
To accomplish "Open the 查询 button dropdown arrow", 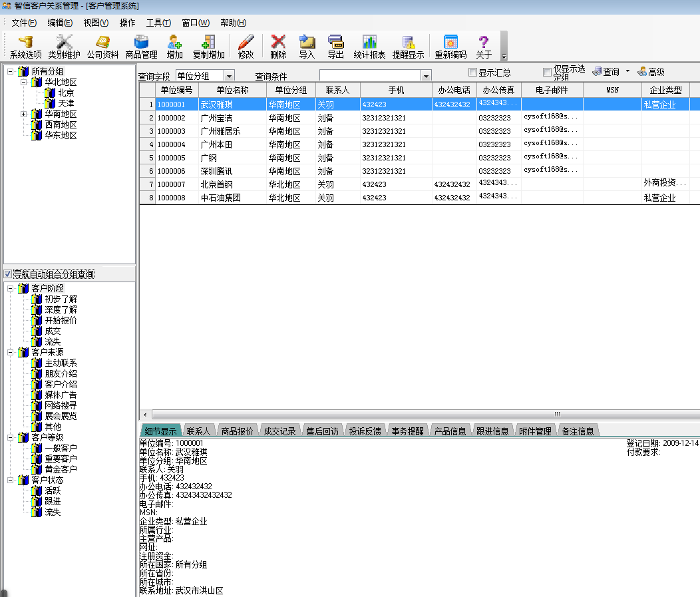I will 627,71.
